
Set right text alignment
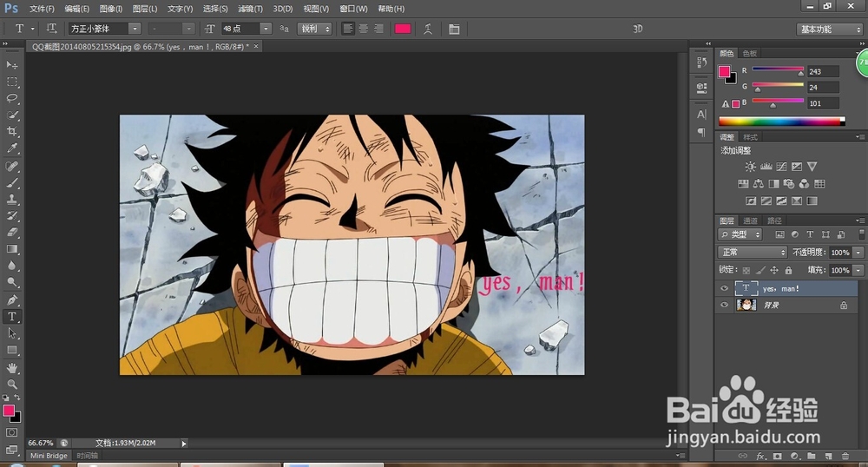click(378, 29)
